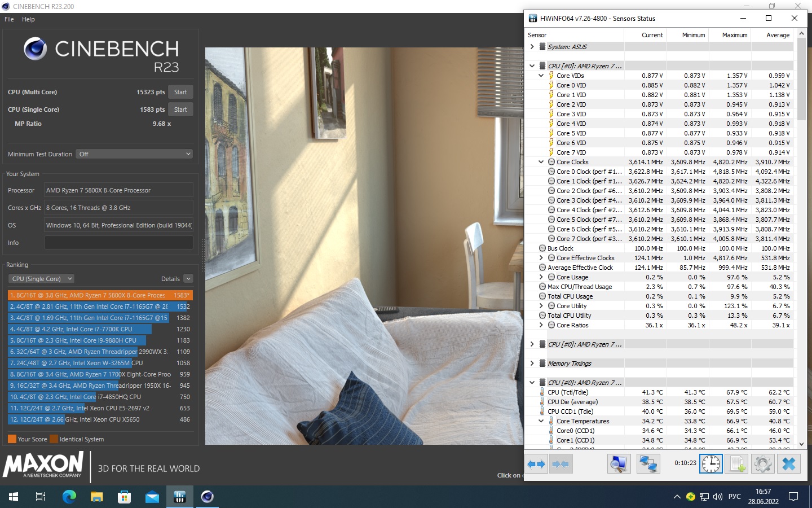Click the clock icon beside Bus Clock
812x508 pixels.
[542, 248]
